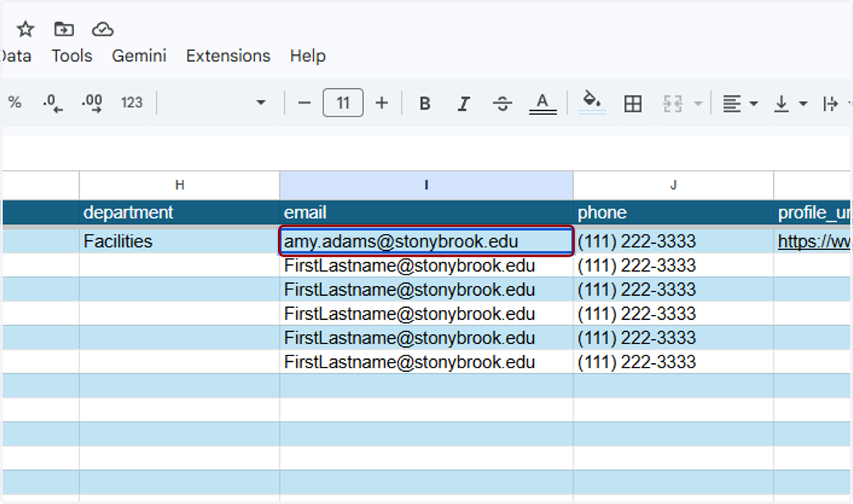Click the phone header cell

point(673,213)
